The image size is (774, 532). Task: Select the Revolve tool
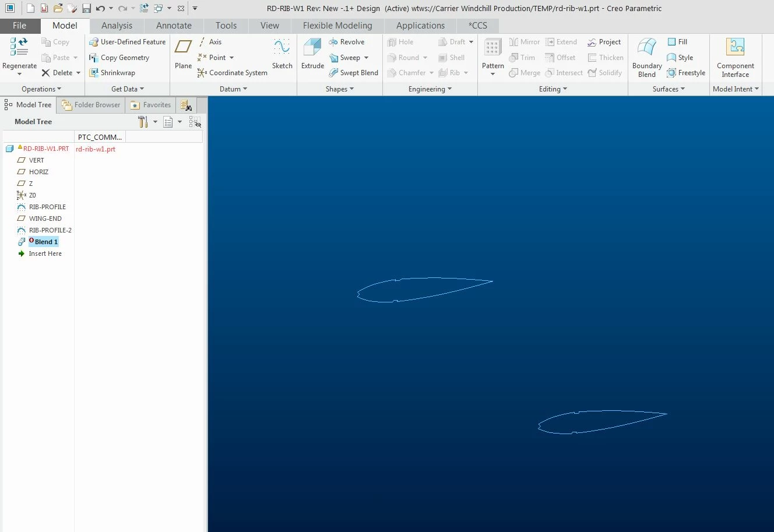coord(346,42)
